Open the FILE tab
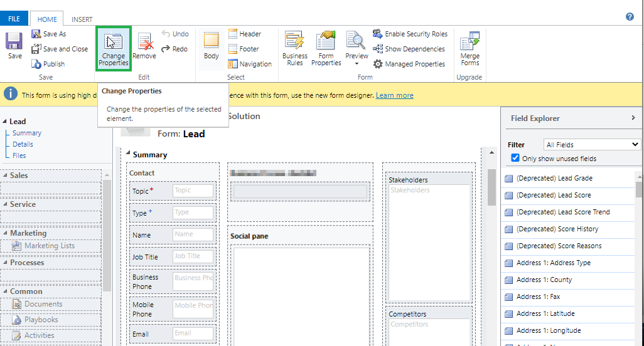Image resolution: width=644 pixels, height=346 pixels. [x=14, y=19]
